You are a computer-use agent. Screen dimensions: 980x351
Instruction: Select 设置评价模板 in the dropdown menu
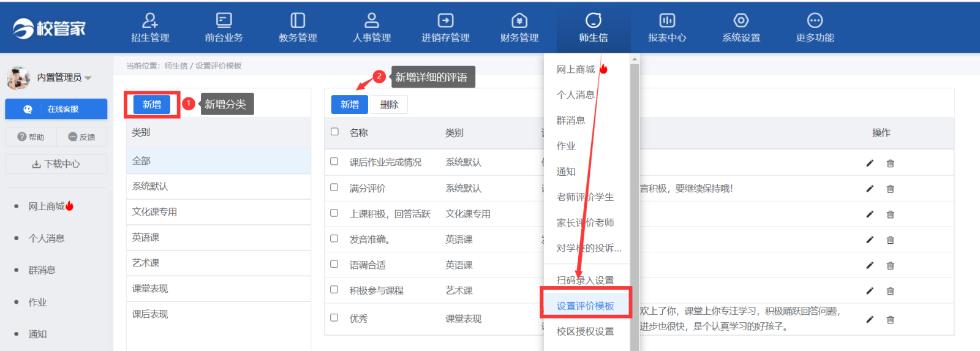click(586, 306)
